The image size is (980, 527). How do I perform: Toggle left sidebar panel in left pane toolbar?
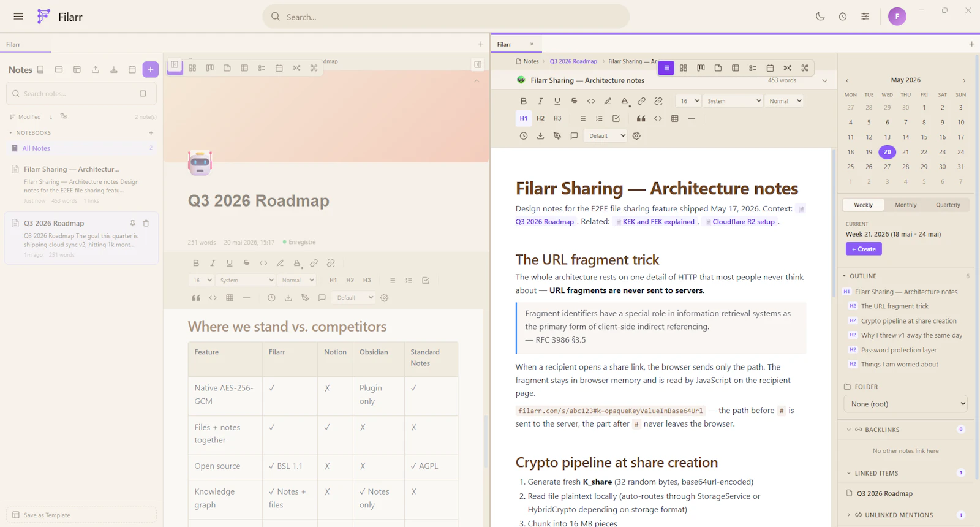(175, 65)
